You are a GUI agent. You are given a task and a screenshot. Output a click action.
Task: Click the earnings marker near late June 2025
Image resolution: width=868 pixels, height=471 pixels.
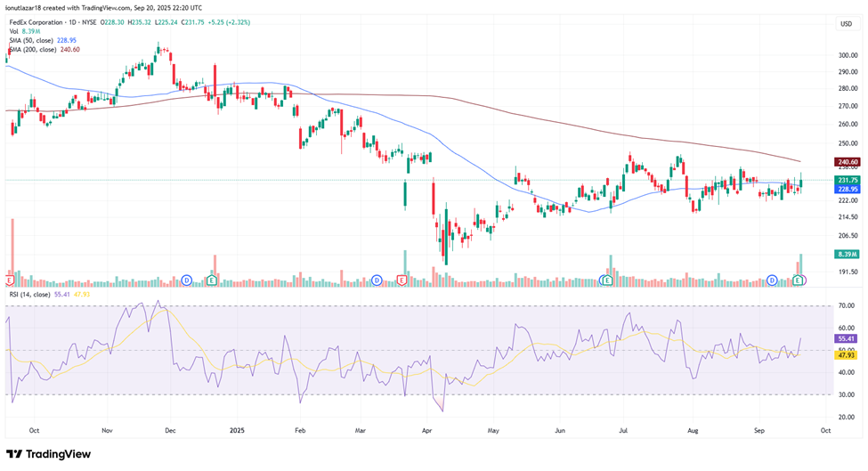point(606,280)
